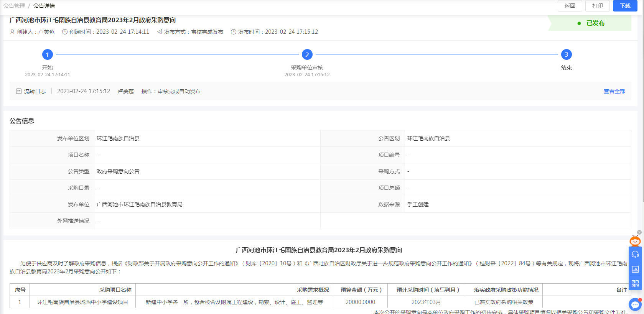The width and height of the screenshot is (644, 314).
Task: Click the 已发布 status badge
Action: pyautogui.click(x=591, y=23)
